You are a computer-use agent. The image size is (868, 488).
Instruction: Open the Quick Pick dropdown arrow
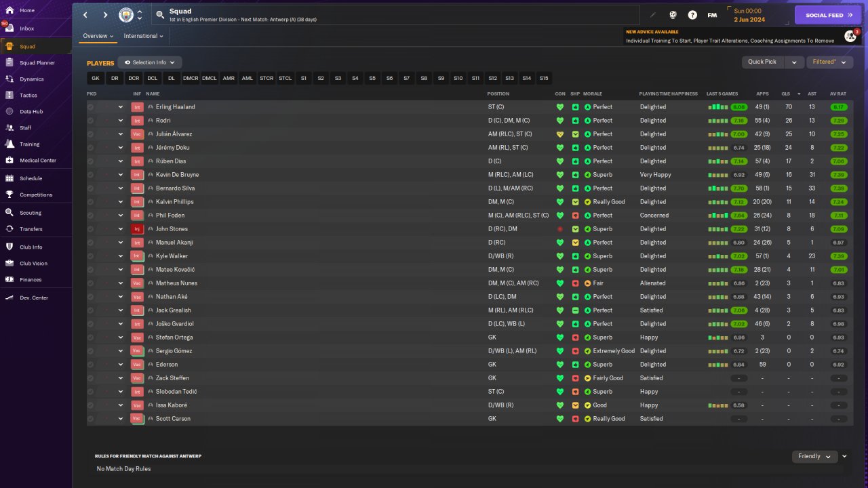[x=794, y=62]
